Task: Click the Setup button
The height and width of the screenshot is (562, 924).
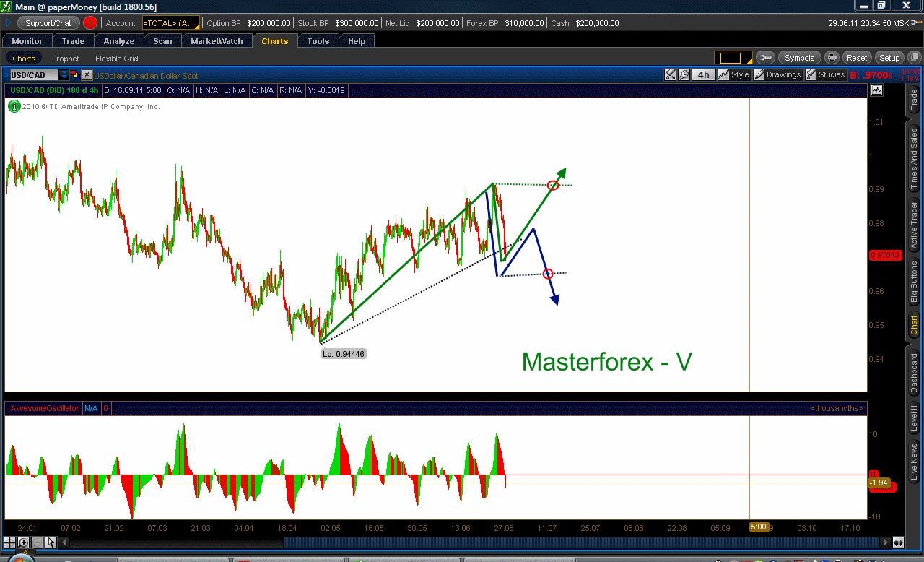Action: 889,58
